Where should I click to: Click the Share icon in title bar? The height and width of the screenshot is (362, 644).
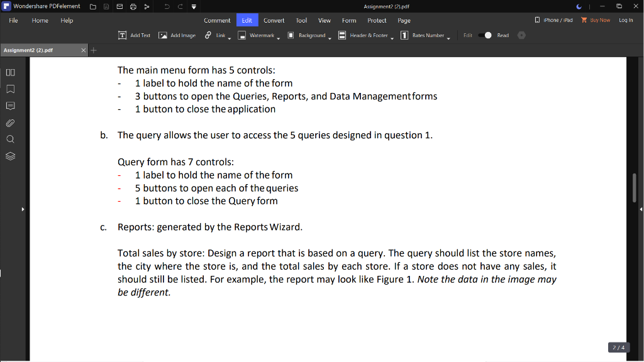pyautogui.click(x=147, y=6)
